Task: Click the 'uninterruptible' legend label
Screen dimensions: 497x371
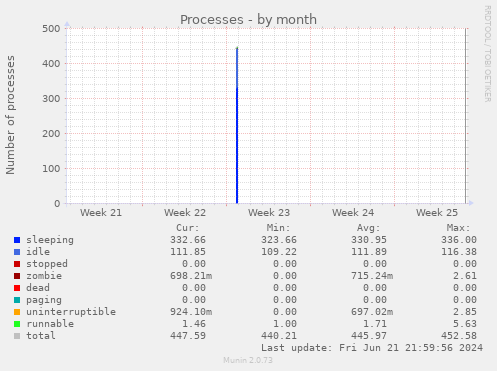Action: click(x=71, y=312)
